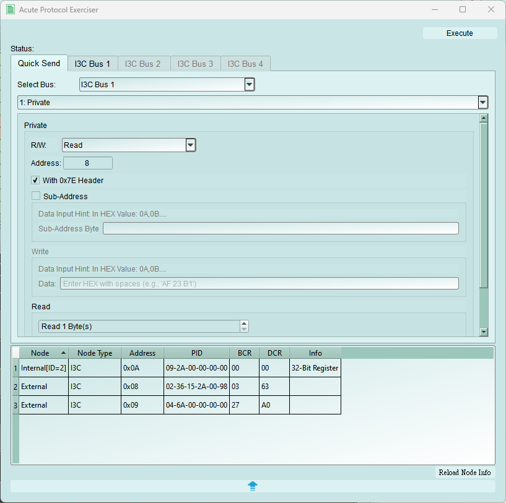Close the Acute Protocol Exerciser window
Viewport: 506px width, 503px height.
click(x=491, y=10)
